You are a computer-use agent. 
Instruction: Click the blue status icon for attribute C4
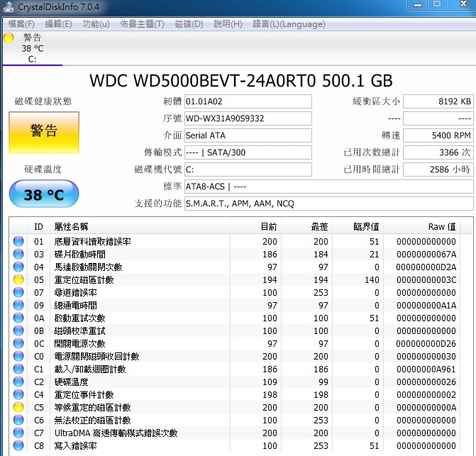(x=18, y=394)
